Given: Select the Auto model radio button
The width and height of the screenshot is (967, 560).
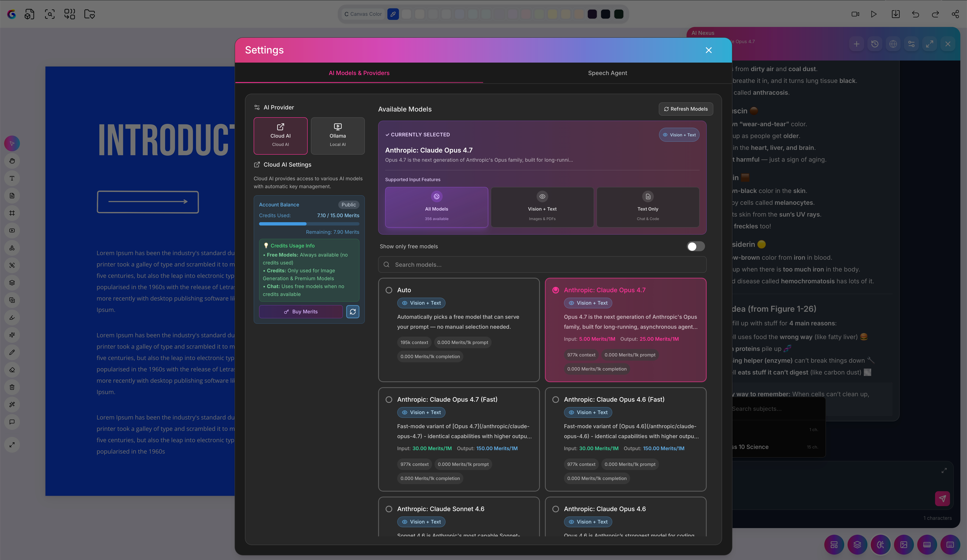Looking at the screenshot, I should (x=389, y=290).
